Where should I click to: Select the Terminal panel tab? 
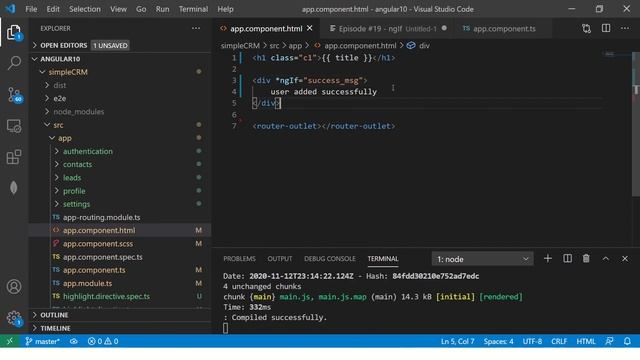coord(383,259)
